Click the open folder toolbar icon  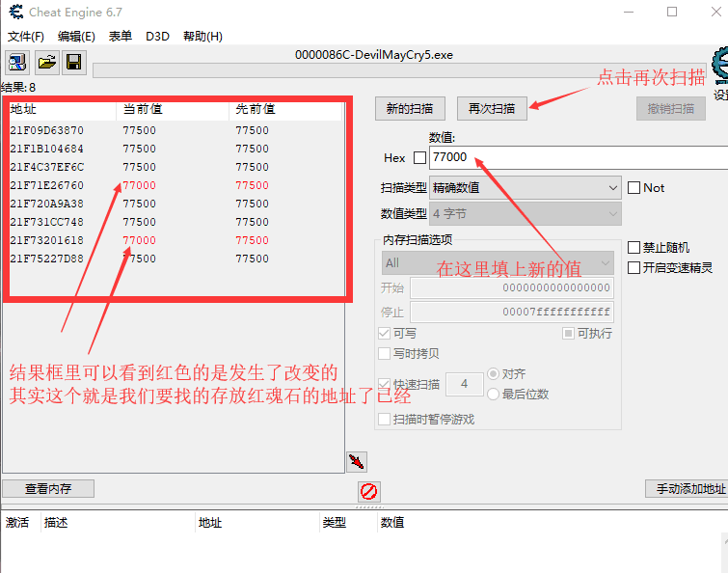46,63
